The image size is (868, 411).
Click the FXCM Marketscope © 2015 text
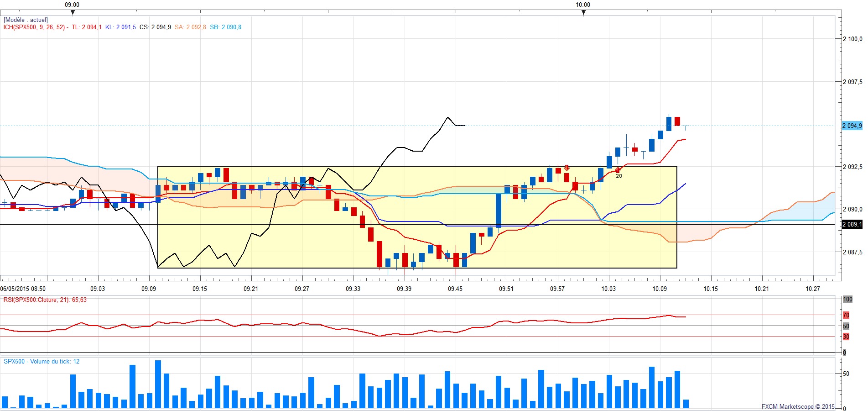point(798,406)
